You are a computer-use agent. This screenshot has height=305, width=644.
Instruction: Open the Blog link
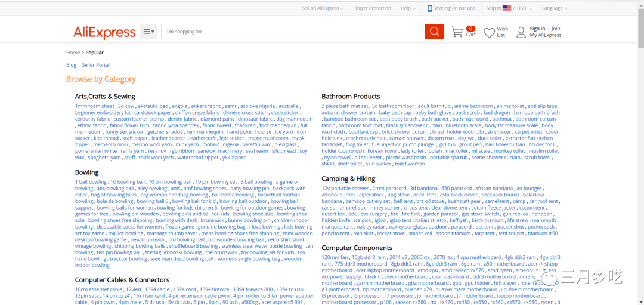click(x=71, y=65)
